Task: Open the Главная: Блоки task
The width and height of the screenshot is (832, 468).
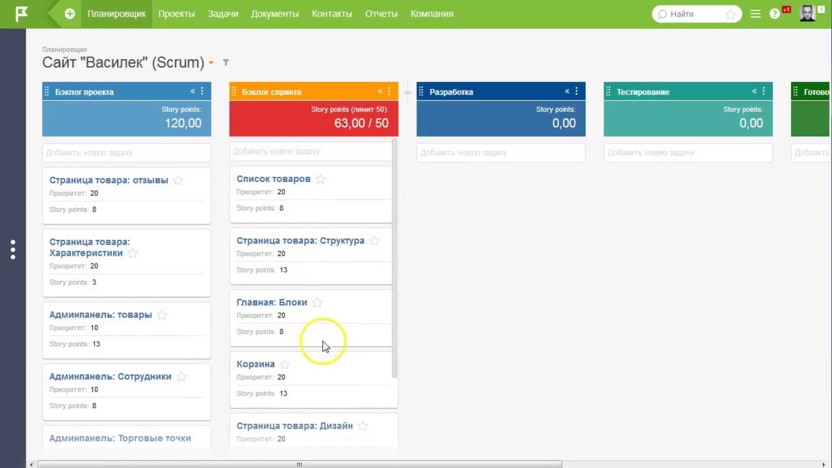Action: coord(272,302)
